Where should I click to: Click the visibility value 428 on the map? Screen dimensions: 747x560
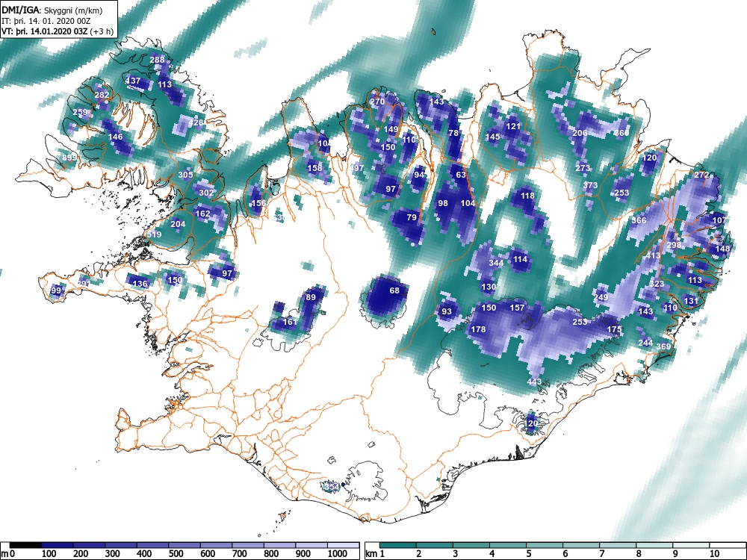coord(196,123)
